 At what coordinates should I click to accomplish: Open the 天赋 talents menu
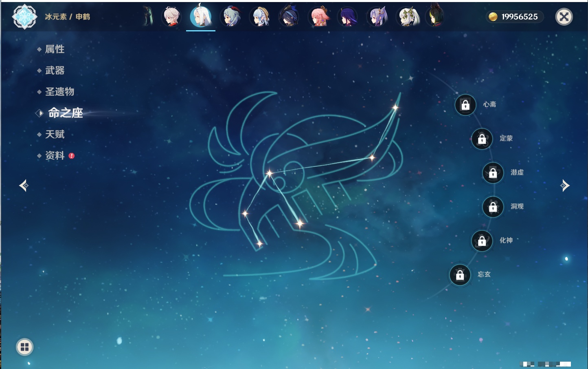click(x=55, y=134)
